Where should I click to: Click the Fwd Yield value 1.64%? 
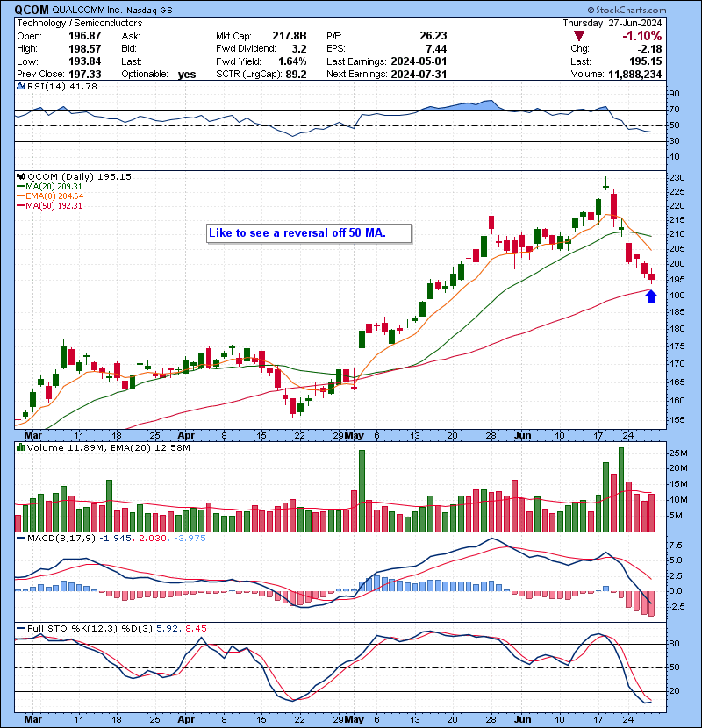pyautogui.click(x=292, y=61)
